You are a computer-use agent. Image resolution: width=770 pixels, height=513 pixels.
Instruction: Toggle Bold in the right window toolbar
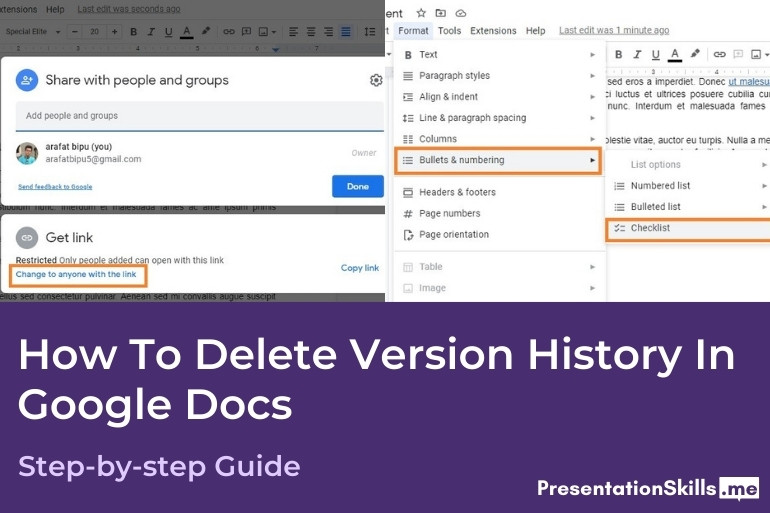[619, 54]
